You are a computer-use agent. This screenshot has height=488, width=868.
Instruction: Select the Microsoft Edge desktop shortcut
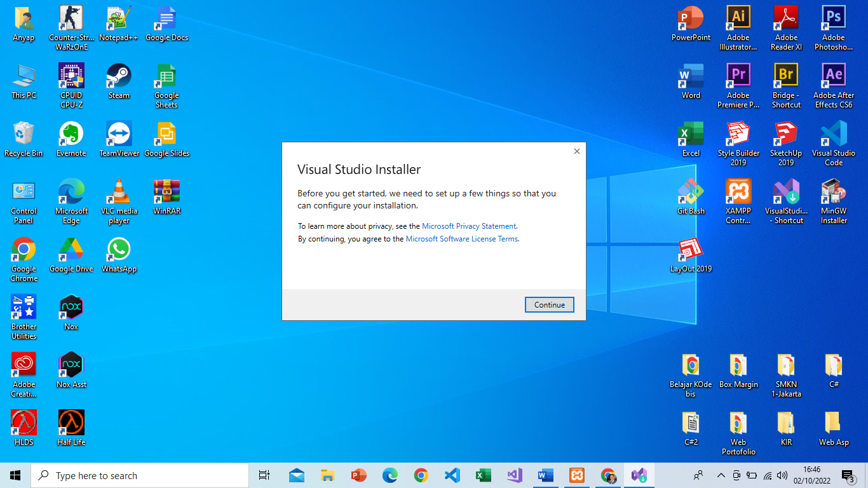point(71,202)
